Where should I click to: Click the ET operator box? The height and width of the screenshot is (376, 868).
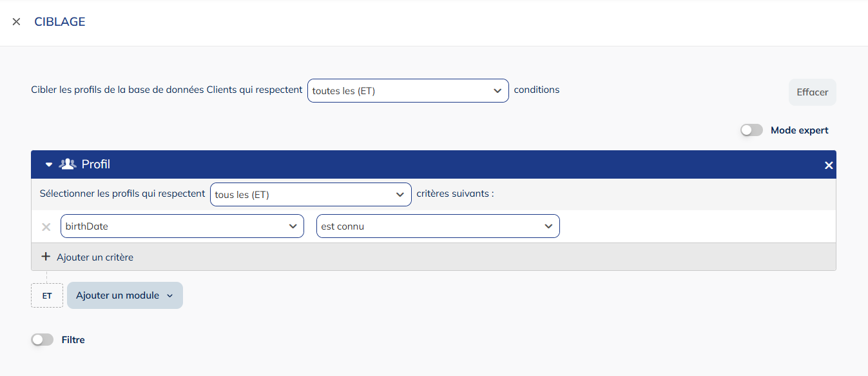point(47,296)
